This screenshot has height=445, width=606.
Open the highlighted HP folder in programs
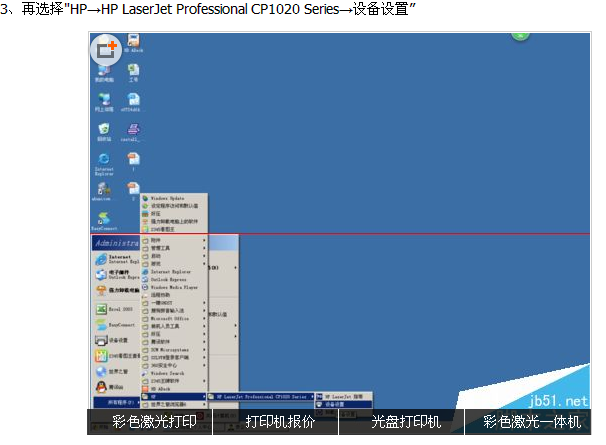pyautogui.click(x=174, y=397)
